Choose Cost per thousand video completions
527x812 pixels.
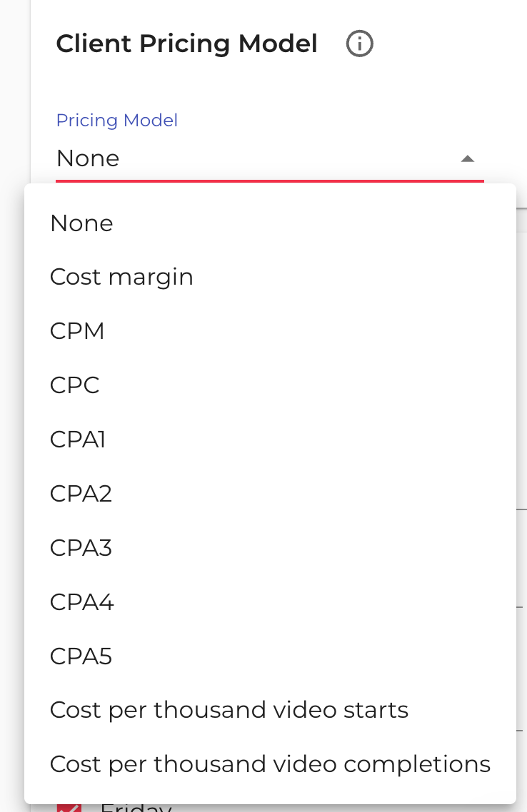pos(270,764)
